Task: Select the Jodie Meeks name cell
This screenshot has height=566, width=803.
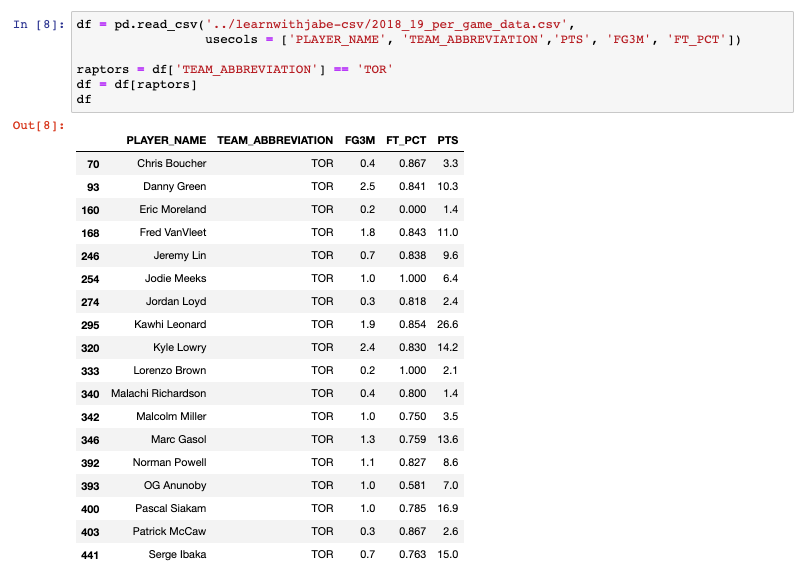Action: click(175, 279)
